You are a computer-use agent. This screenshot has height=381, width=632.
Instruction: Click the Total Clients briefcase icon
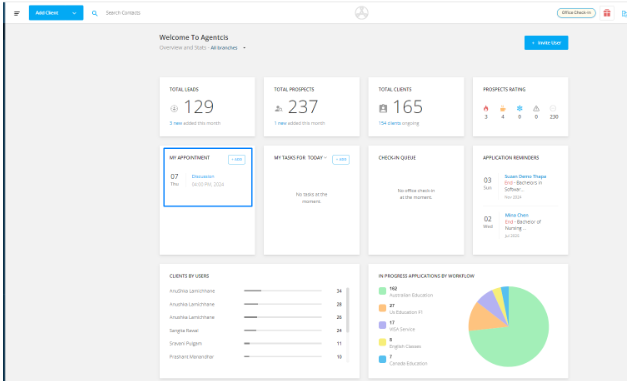[x=383, y=108]
